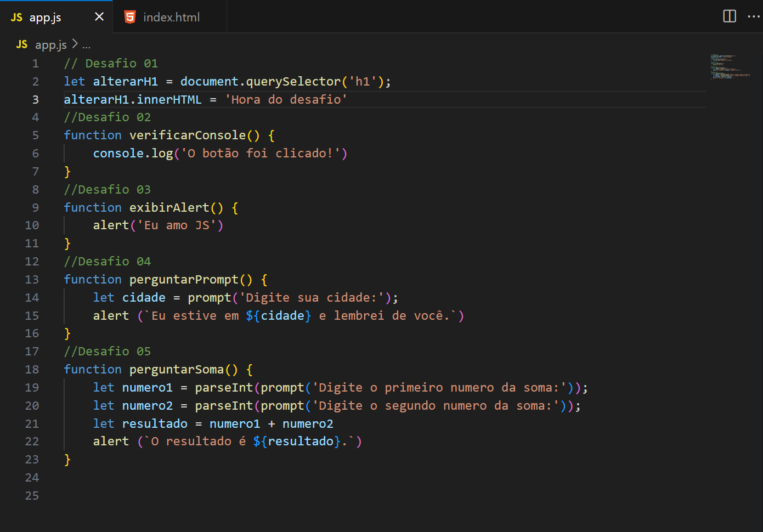This screenshot has width=763, height=532.
Task: Click the '//Desafio 03' comment
Action: click(x=107, y=190)
